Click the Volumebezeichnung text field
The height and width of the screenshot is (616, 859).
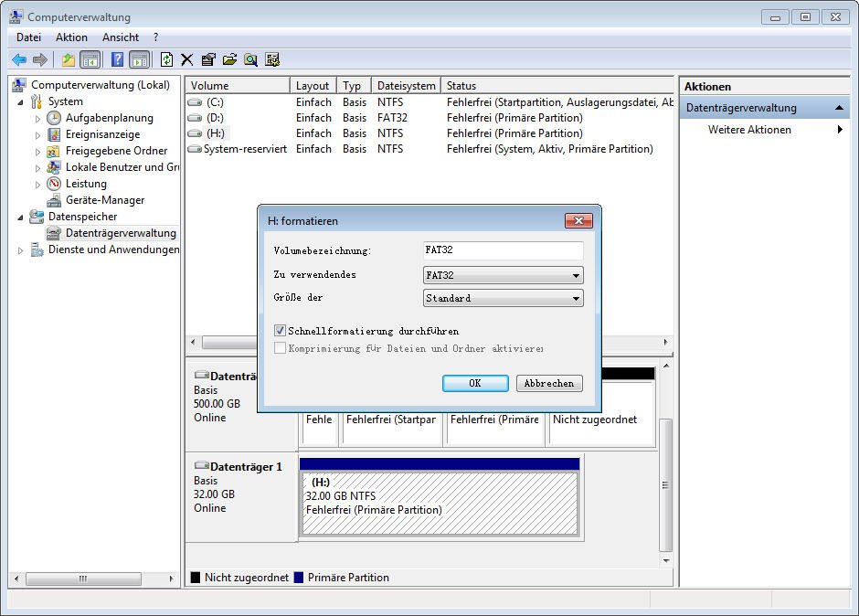pyautogui.click(x=503, y=250)
